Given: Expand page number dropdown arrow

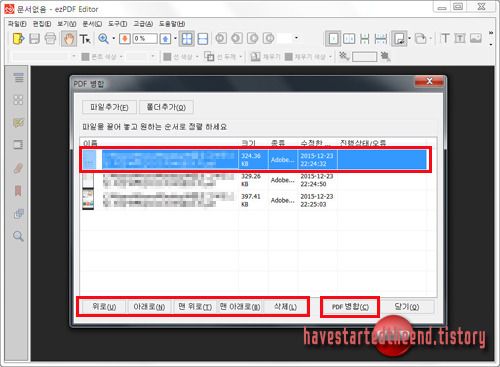Looking at the screenshot, I should (296, 38).
